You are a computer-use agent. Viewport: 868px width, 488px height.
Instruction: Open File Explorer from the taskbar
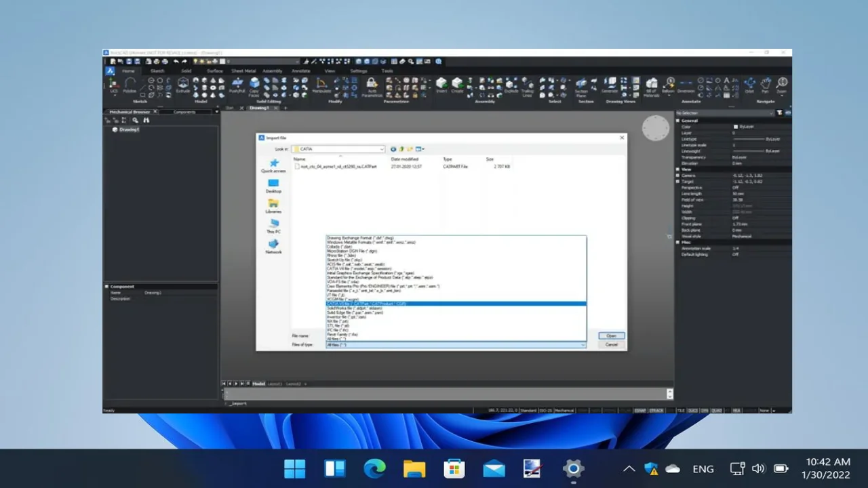click(414, 468)
